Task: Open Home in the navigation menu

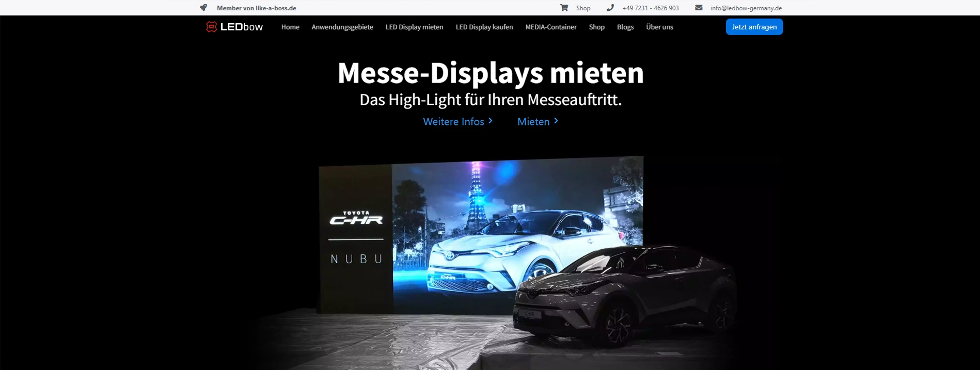Action: click(290, 27)
